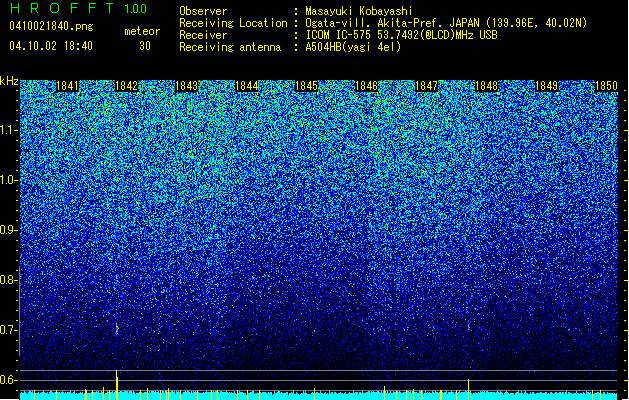Click the A504HB(yagi 4el) antenna text
The height and width of the screenshot is (400, 629).
pyautogui.click(x=353, y=47)
